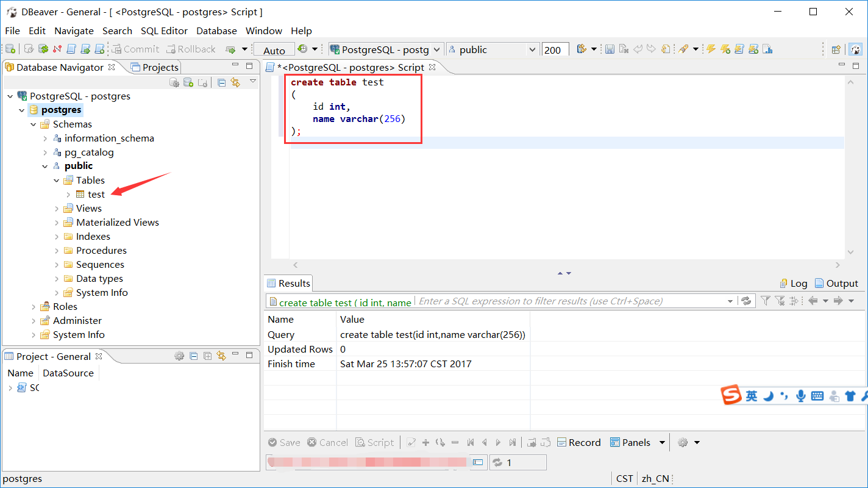Click the Save disk icon in the toolbar
Image resolution: width=868 pixels, height=488 pixels.
(609, 49)
